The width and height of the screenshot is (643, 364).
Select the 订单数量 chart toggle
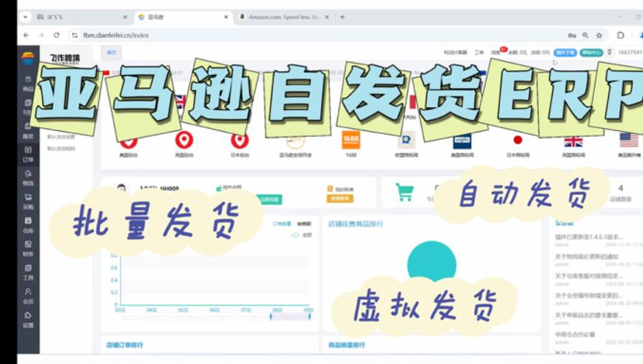click(x=282, y=223)
